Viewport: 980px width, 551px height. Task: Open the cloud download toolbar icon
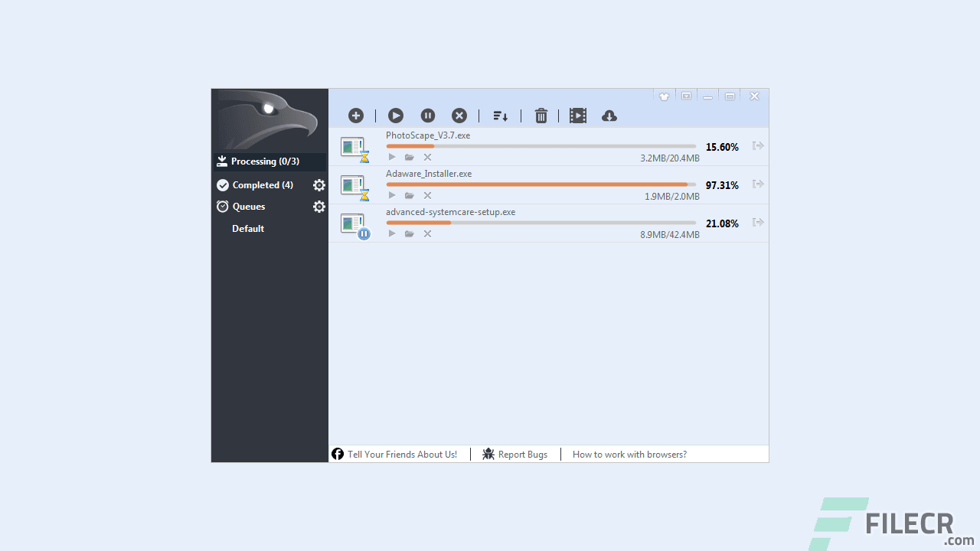tap(609, 116)
